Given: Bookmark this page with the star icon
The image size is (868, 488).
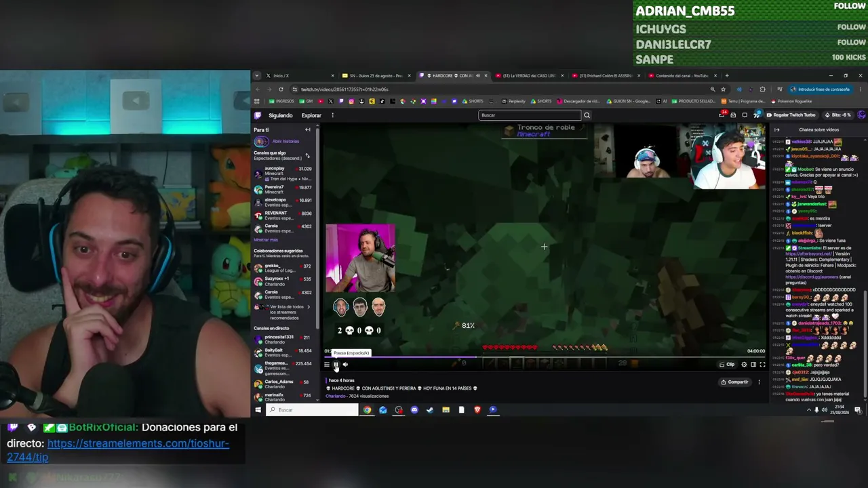Looking at the screenshot, I should point(723,89).
